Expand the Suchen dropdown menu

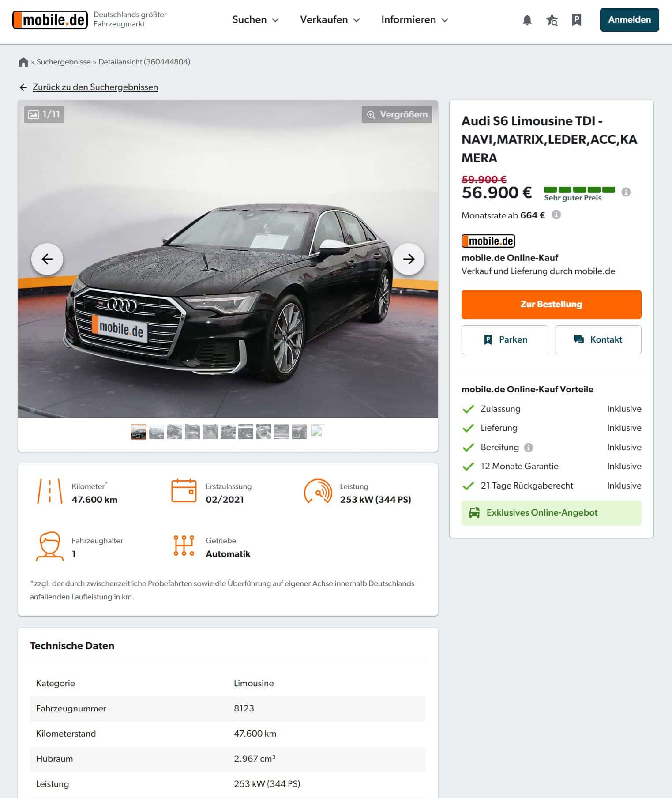pos(255,20)
